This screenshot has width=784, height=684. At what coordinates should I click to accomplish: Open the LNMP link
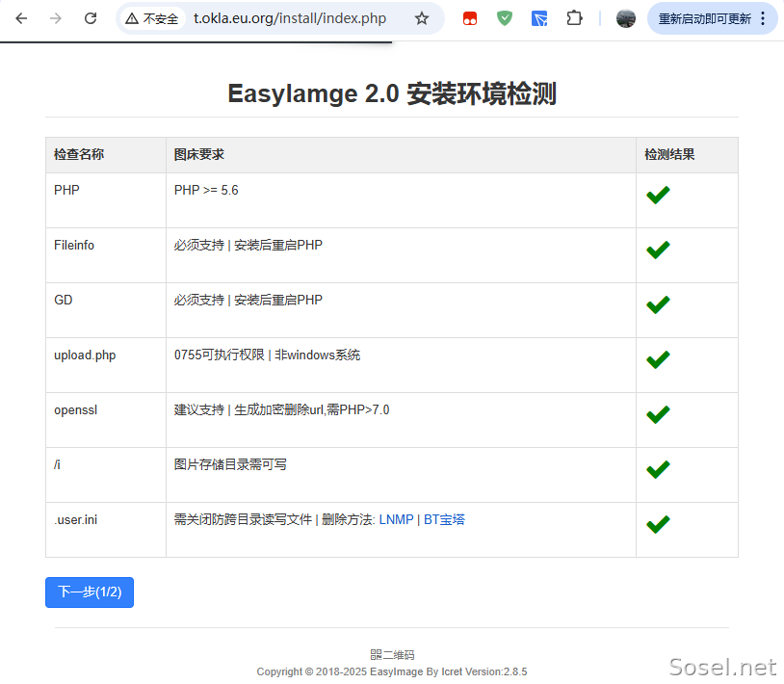[x=396, y=519]
